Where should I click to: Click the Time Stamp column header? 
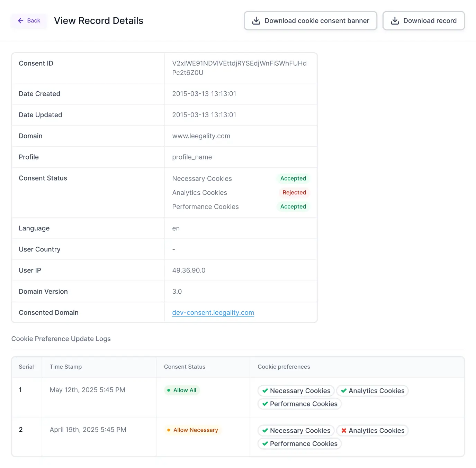pyautogui.click(x=66, y=367)
